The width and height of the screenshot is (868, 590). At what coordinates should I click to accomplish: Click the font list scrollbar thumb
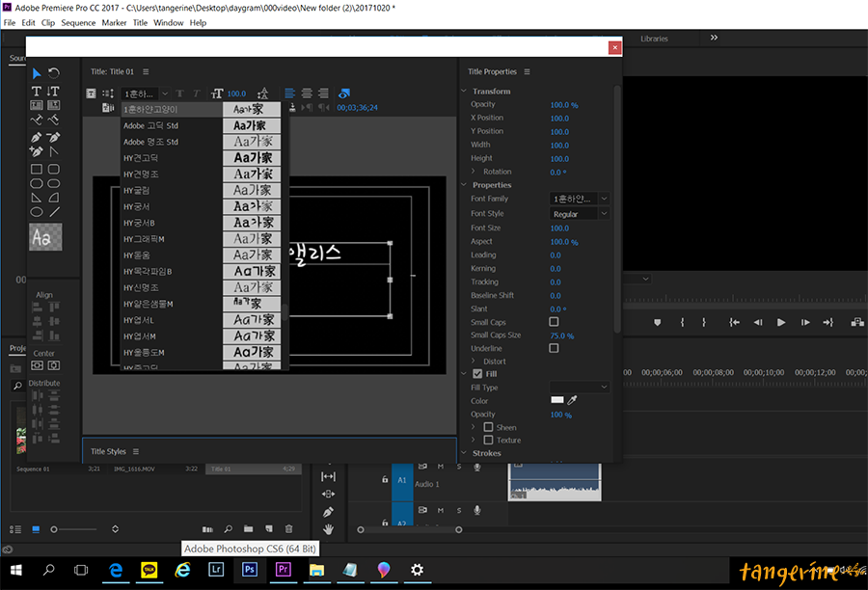[285, 311]
